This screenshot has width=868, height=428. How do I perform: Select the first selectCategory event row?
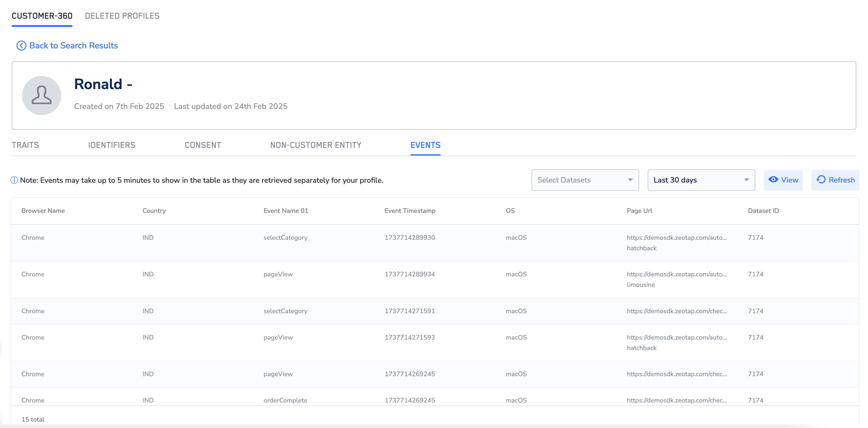(x=285, y=238)
